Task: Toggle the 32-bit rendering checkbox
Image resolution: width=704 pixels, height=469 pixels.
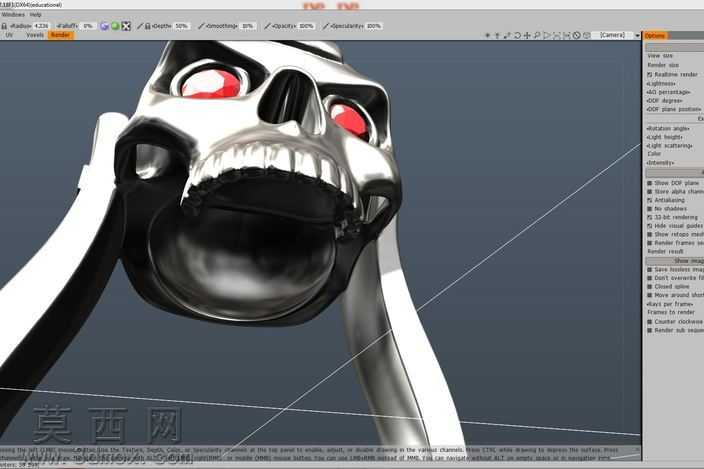Action: 649,217
